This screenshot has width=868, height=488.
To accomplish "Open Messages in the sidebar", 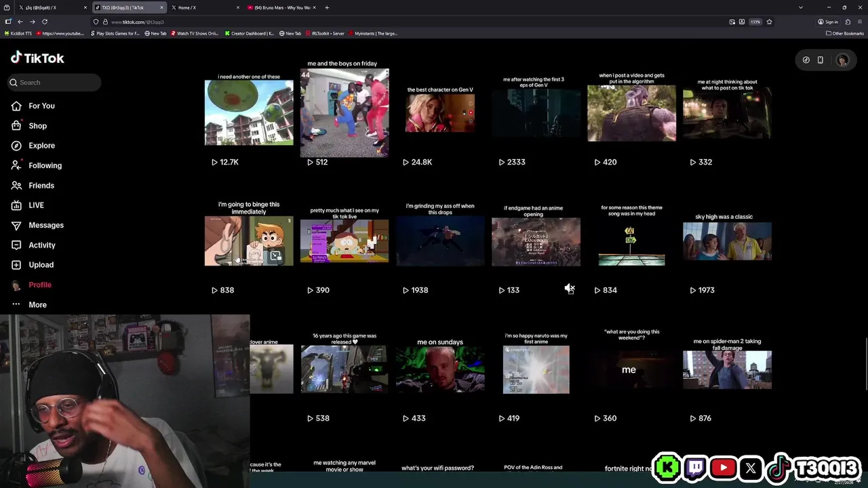I will pyautogui.click(x=46, y=225).
